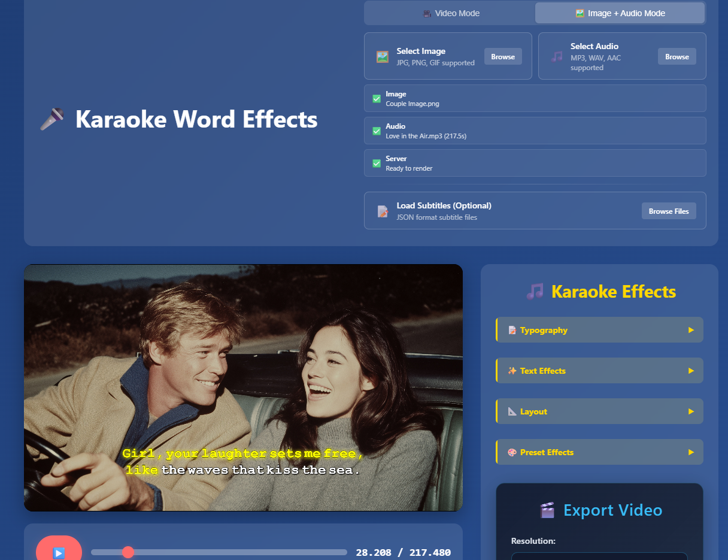
Task: Click Browse Files for subtitles
Action: (669, 211)
